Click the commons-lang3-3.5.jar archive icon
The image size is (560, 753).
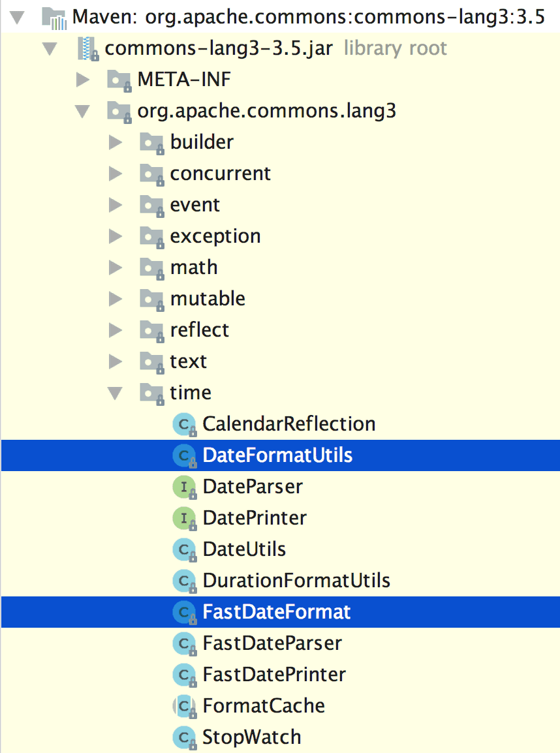[87, 49]
